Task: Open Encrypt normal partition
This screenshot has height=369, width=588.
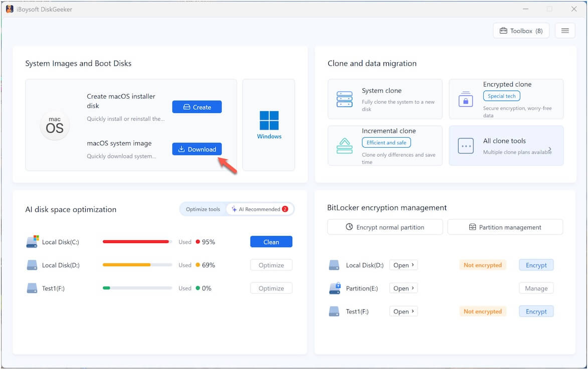Action: pos(385,227)
